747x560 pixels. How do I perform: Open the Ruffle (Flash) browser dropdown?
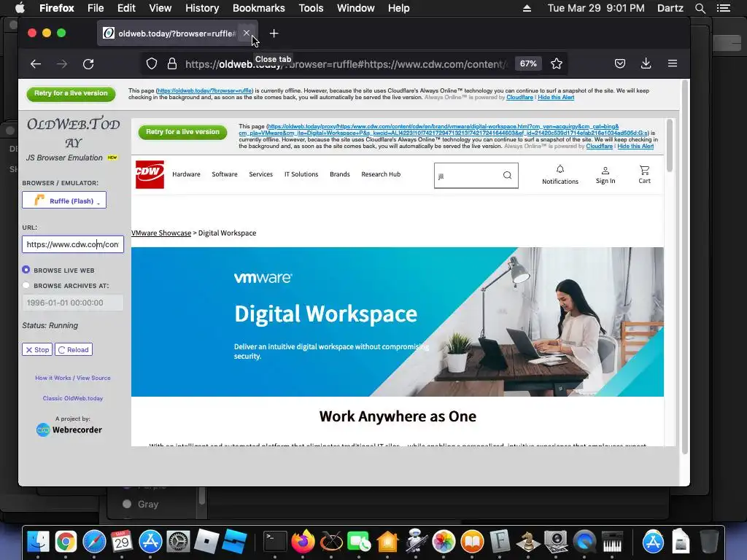pyautogui.click(x=64, y=201)
